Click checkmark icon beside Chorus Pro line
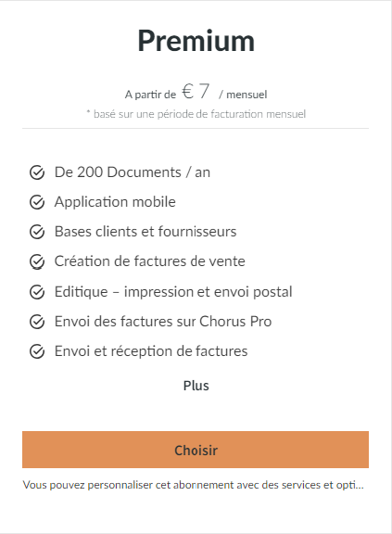 [x=37, y=322]
